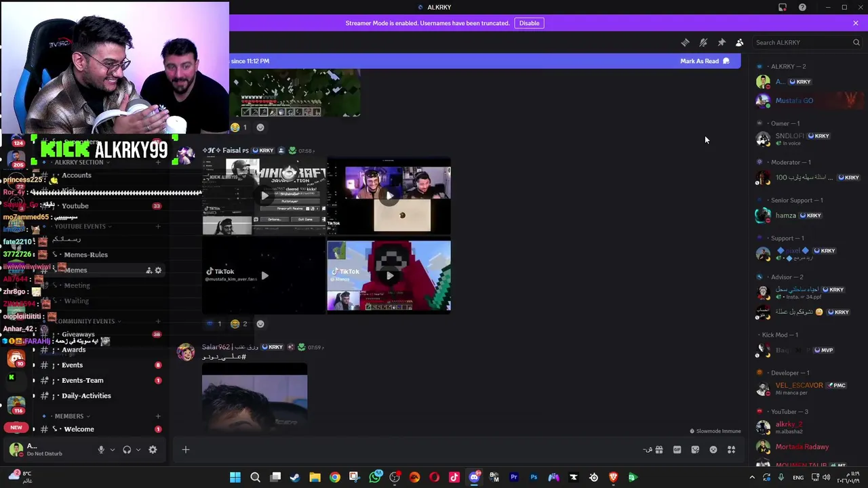The height and width of the screenshot is (488, 868).
Task: Open notification settings bell icon
Action: 703,43
